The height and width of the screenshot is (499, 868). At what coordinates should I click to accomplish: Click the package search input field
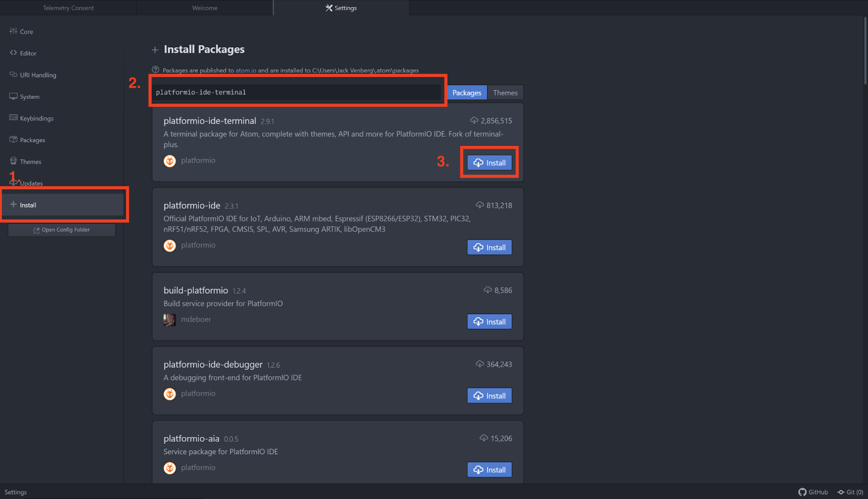pyautogui.click(x=297, y=92)
